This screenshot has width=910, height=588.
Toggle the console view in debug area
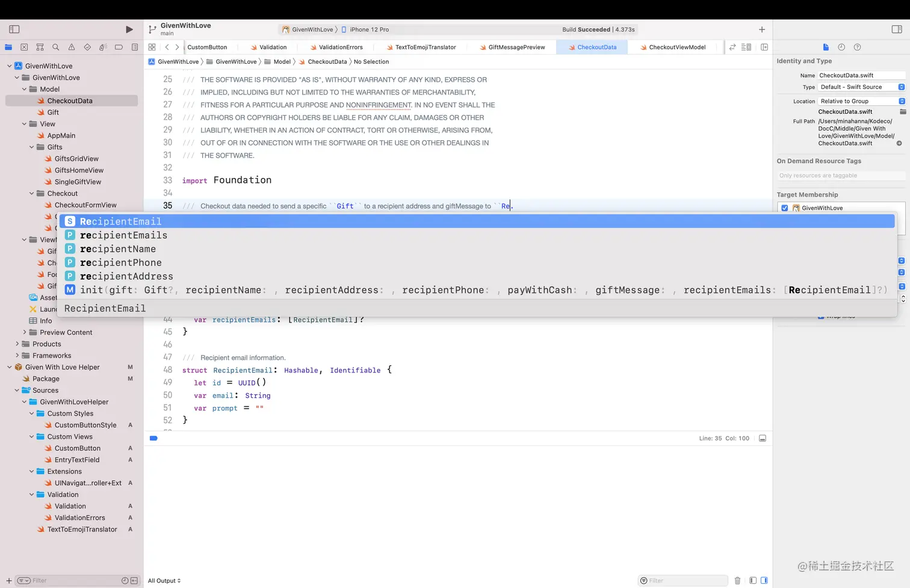[x=764, y=581]
